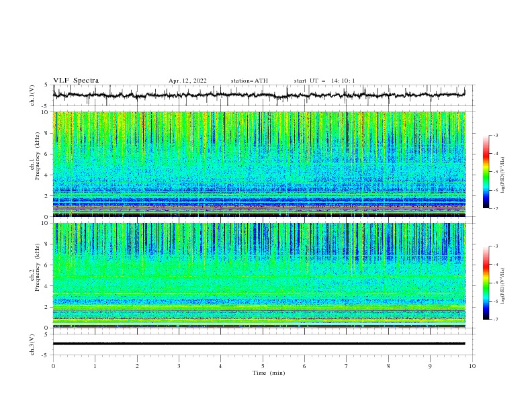Click the date "Apr. 12, 2022"

pyautogui.click(x=187, y=81)
